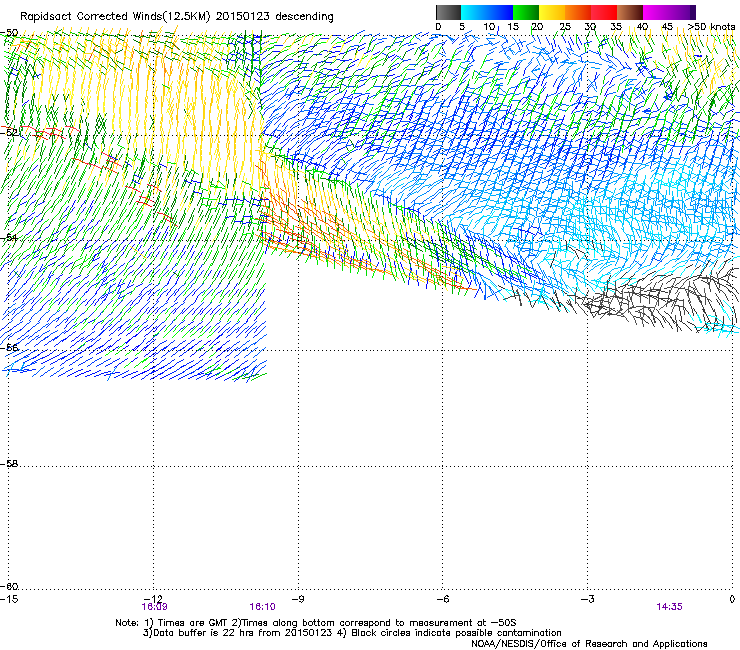
Task: Click the blue 10-15 knots legend color
Action: [x=500, y=12]
